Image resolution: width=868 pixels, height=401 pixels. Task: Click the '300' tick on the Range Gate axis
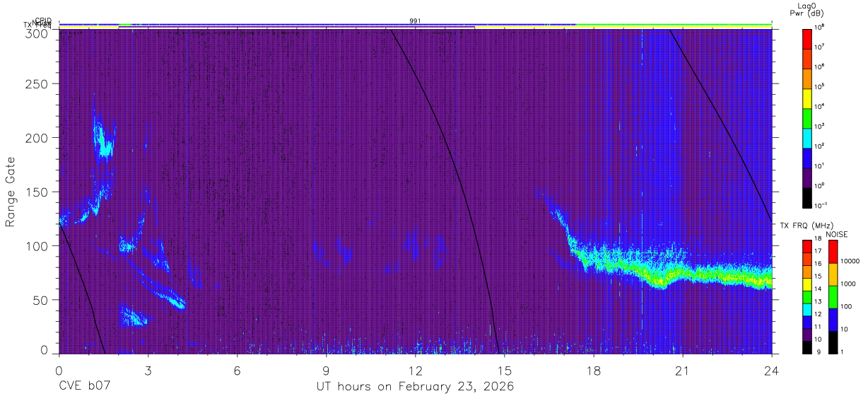click(x=38, y=33)
